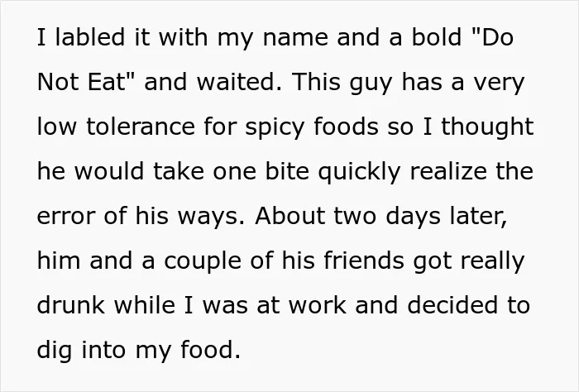Click the word "work"
The height and width of the screenshot is (392, 579).
318,305
